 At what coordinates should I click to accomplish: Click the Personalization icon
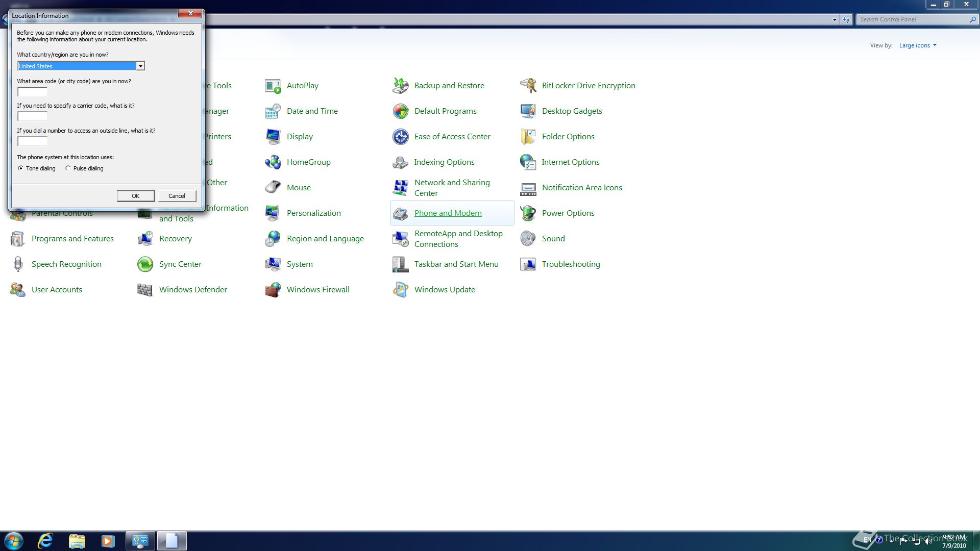[x=273, y=213]
